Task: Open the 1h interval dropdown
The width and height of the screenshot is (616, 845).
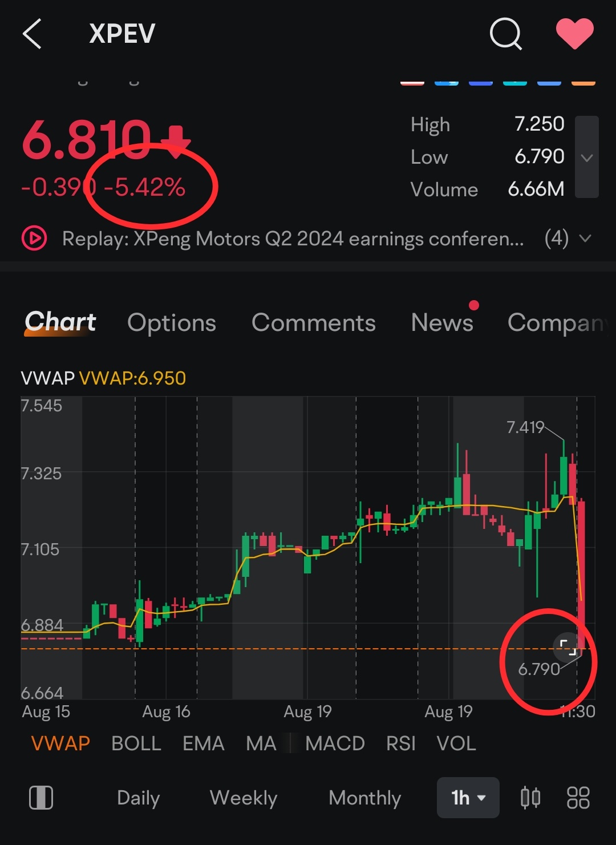Action: pyautogui.click(x=468, y=798)
